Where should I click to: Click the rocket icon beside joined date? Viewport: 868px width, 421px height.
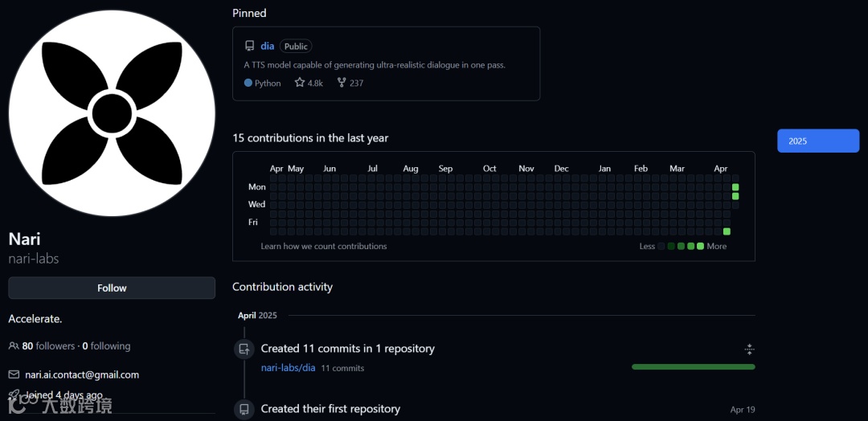point(14,395)
